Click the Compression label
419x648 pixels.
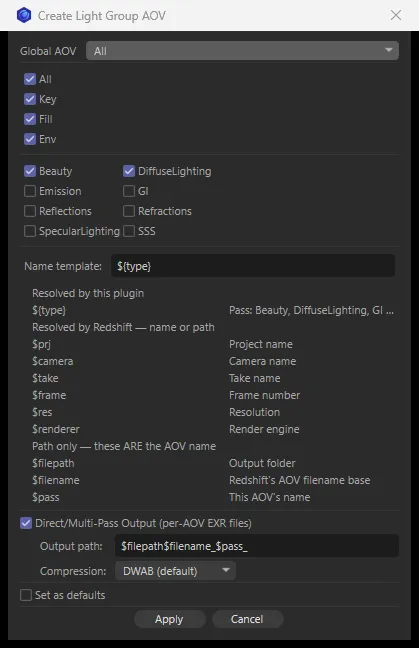pos(73,571)
